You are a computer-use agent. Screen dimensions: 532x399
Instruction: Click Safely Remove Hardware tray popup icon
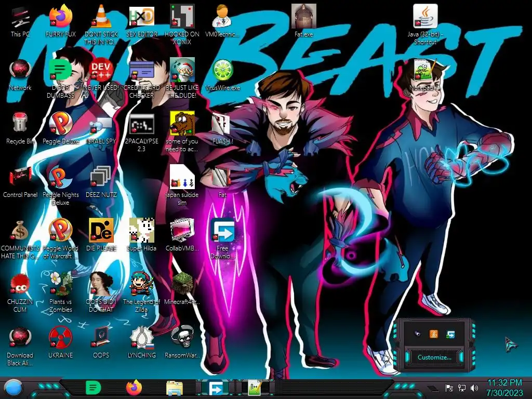point(418,334)
